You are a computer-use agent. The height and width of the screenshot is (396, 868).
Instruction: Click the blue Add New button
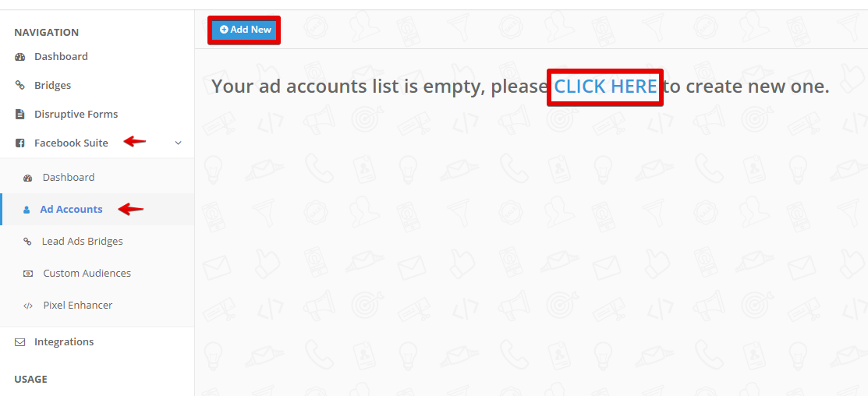(x=245, y=30)
